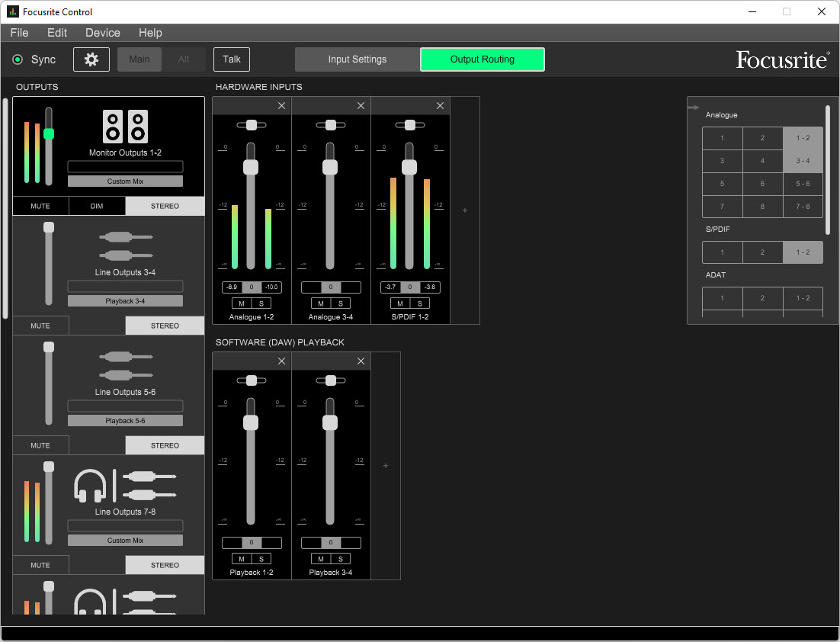Image resolution: width=840 pixels, height=642 pixels.
Task: Open the Custom Mix source dropdown for Monitor Outputs 1-2
Action: click(x=125, y=181)
